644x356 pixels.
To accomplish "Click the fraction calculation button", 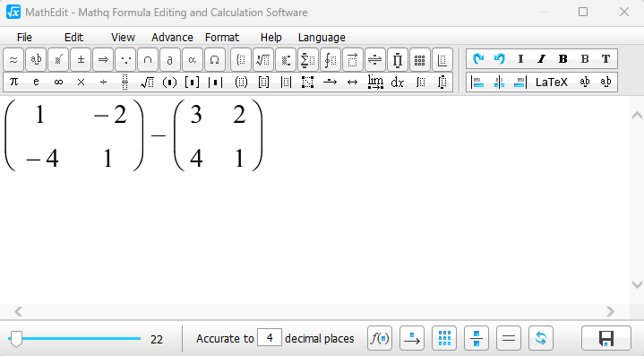I will (477, 338).
